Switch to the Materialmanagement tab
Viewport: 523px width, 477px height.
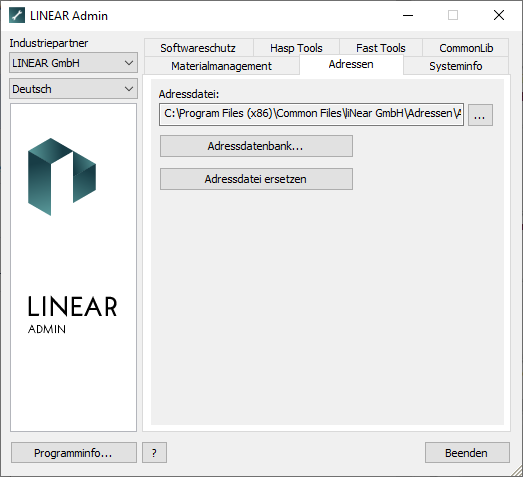(x=221, y=66)
